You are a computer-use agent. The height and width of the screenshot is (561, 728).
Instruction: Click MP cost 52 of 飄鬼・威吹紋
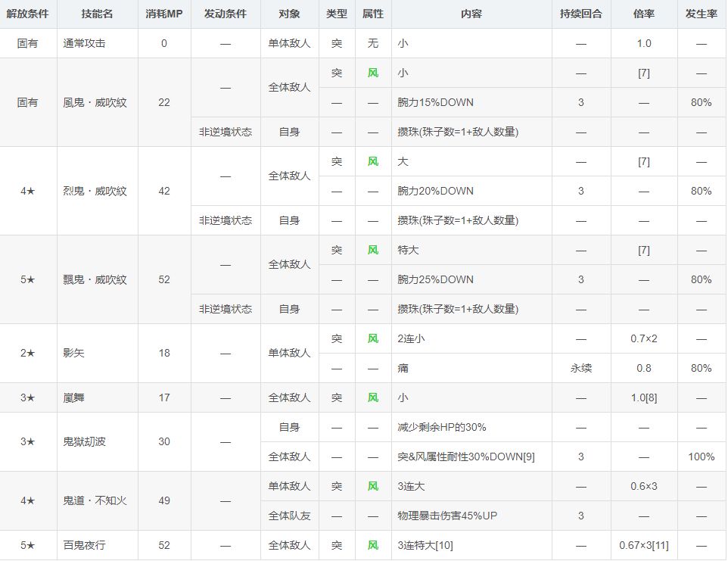point(164,279)
